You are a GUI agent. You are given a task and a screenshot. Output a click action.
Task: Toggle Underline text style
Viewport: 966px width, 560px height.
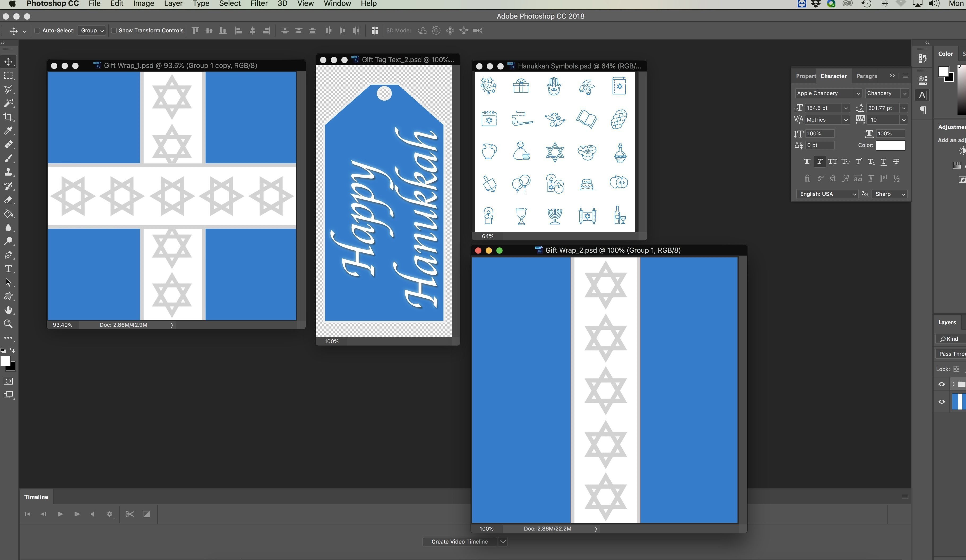point(883,161)
